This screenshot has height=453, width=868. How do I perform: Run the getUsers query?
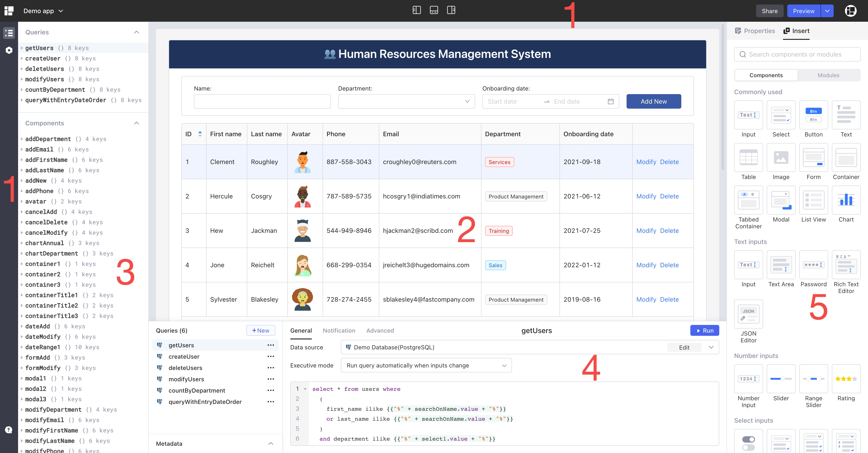pyautogui.click(x=704, y=331)
